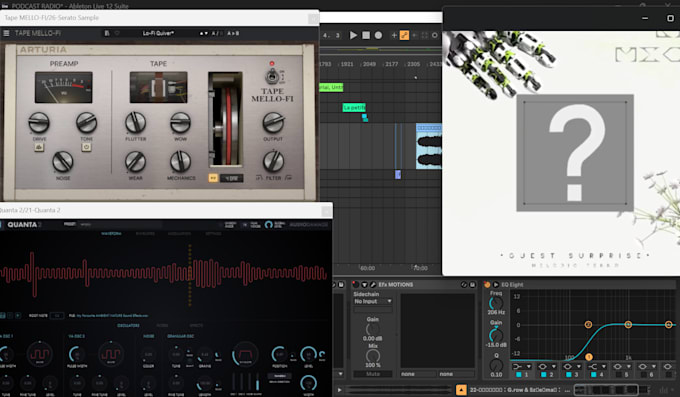Enable EQ Eight band 5 activator
This screenshot has height=397, width=680.
618,374
